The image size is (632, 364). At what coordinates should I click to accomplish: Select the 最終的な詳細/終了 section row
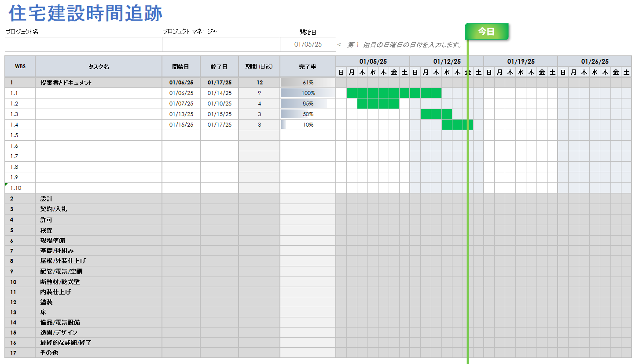pyautogui.click(x=318, y=342)
